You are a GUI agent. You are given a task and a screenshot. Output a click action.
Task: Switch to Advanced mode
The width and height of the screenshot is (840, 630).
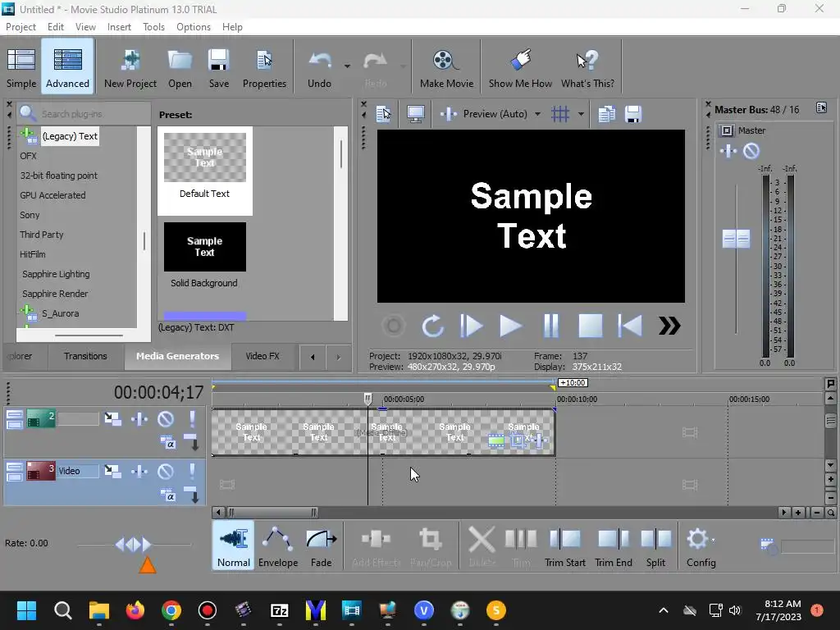coord(67,67)
